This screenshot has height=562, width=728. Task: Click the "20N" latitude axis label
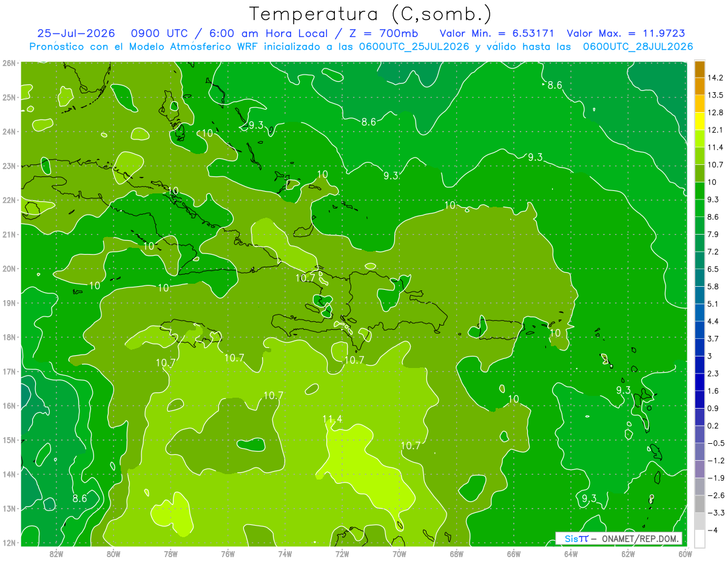[9, 269]
